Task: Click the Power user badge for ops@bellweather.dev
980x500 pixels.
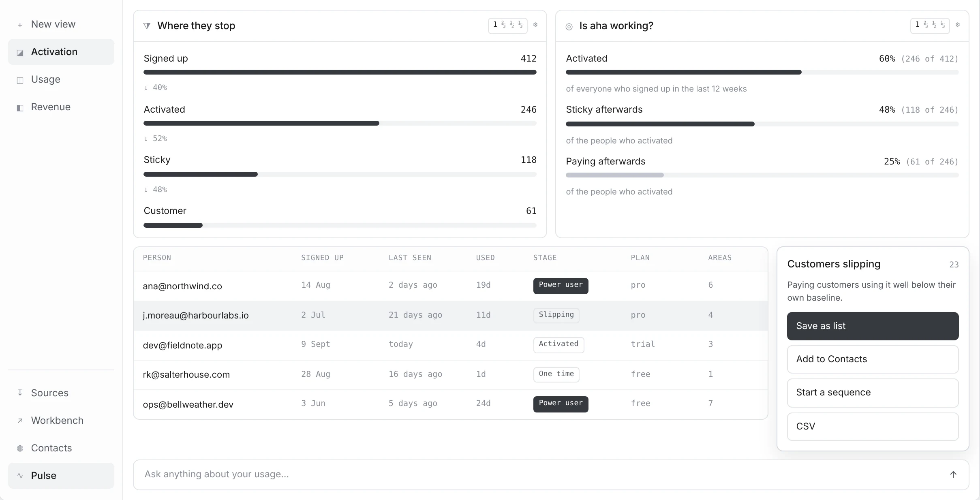Action: point(561,404)
